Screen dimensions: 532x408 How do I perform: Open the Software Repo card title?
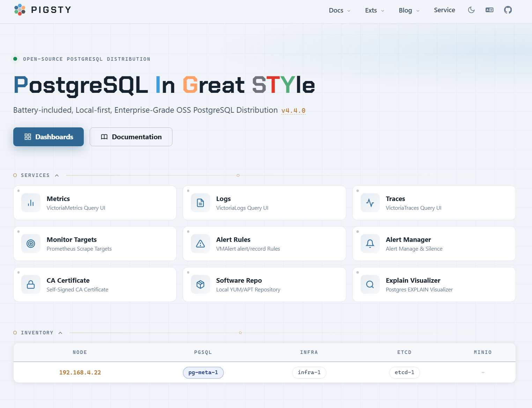point(239,280)
